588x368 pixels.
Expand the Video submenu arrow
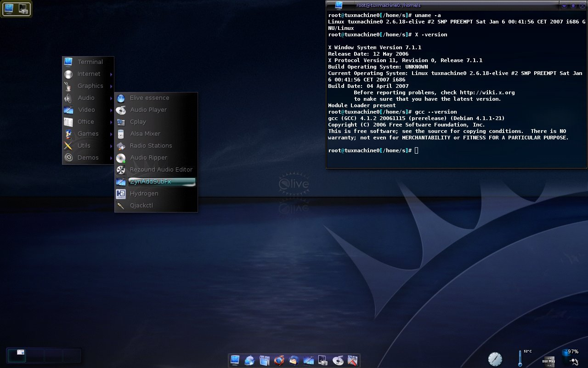tap(111, 110)
